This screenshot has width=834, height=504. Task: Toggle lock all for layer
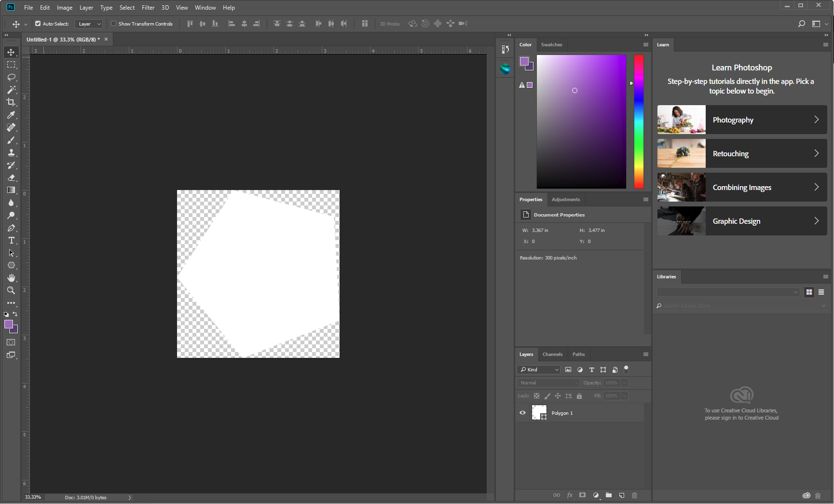[579, 396]
